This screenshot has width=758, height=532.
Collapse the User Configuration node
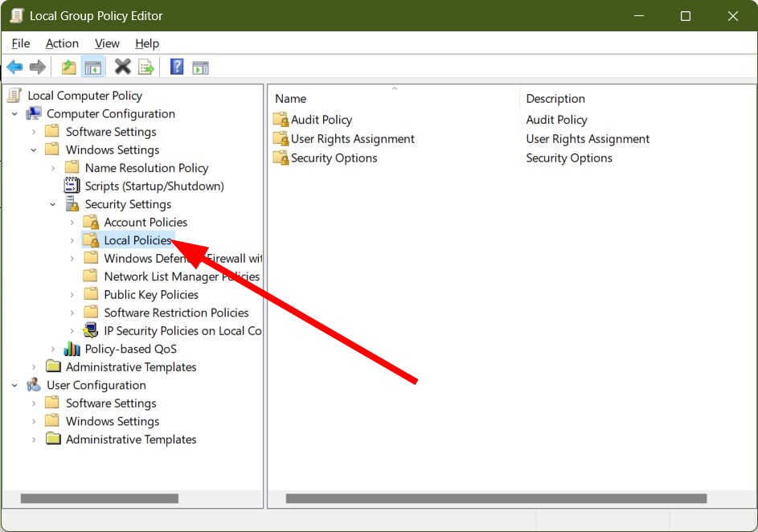pos(14,385)
